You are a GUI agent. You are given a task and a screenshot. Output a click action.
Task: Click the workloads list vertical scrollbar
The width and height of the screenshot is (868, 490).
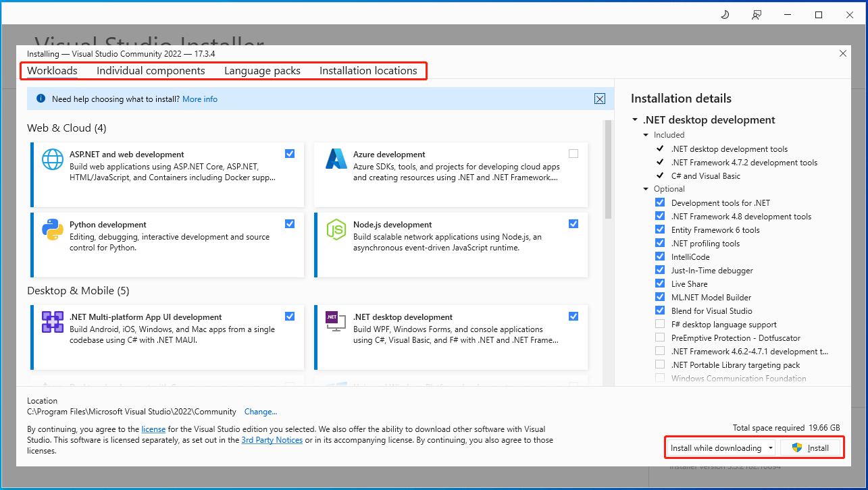click(608, 170)
